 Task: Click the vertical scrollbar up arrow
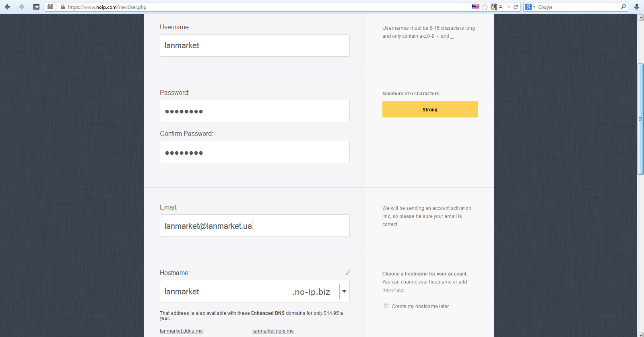click(640, 18)
